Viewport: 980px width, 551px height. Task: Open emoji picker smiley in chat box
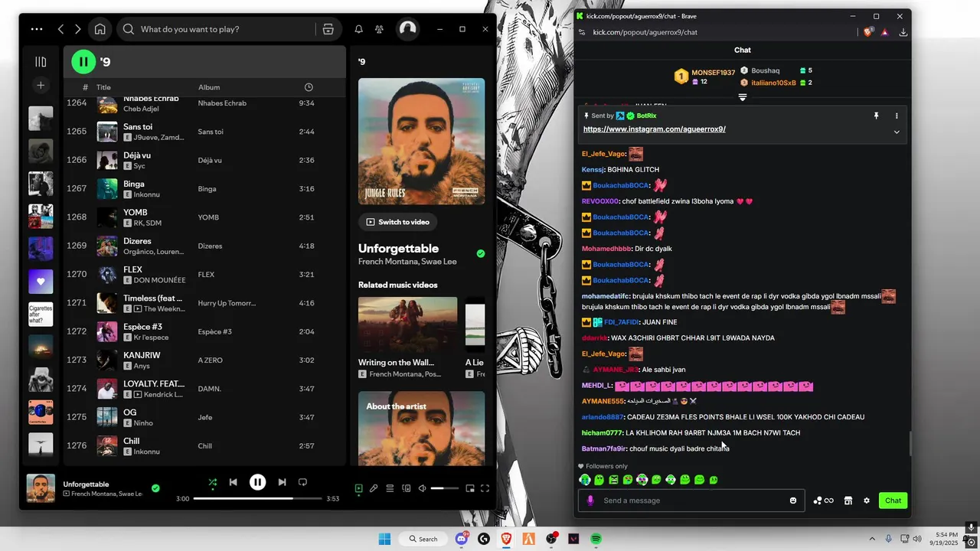793,500
